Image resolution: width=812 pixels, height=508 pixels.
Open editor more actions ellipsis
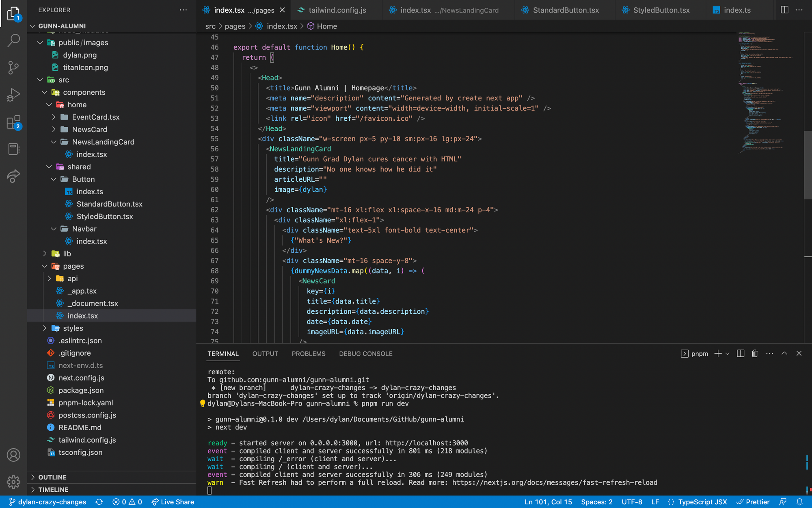click(x=799, y=10)
